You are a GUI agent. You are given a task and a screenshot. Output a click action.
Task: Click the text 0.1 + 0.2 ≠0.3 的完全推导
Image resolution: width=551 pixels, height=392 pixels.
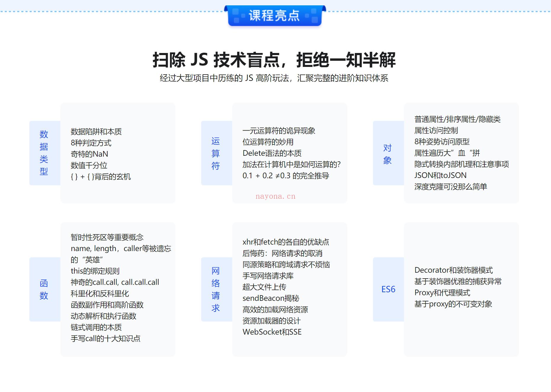286,176
